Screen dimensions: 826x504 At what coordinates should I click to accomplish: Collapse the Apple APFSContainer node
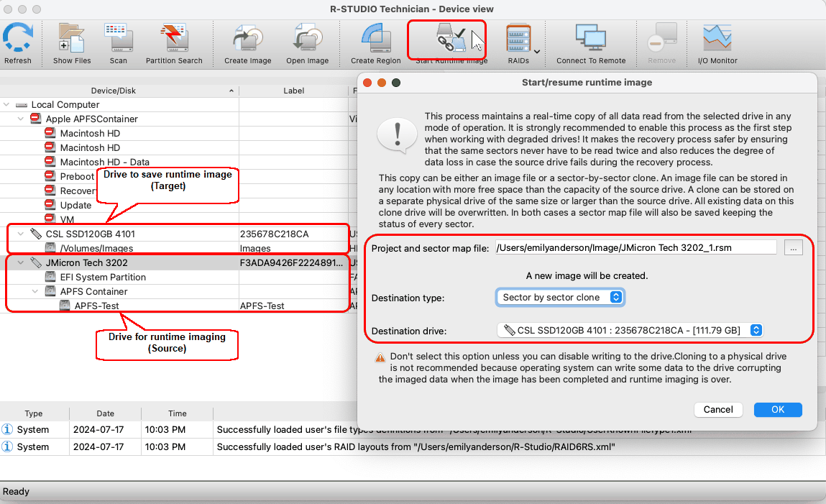point(21,119)
